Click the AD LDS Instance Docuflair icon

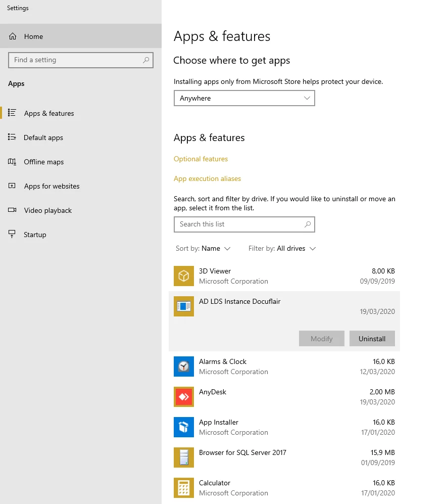pyautogui.click(x=184, y=306)
